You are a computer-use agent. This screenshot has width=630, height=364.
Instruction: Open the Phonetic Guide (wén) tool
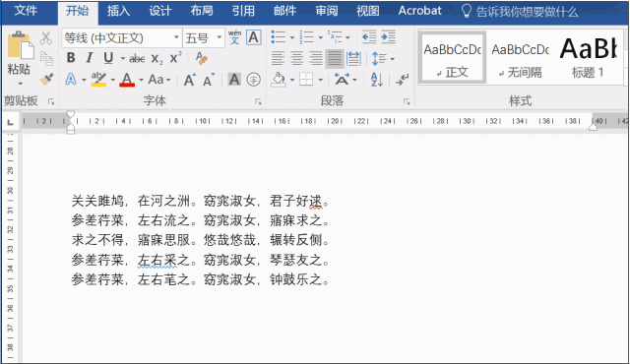(234, 37)
